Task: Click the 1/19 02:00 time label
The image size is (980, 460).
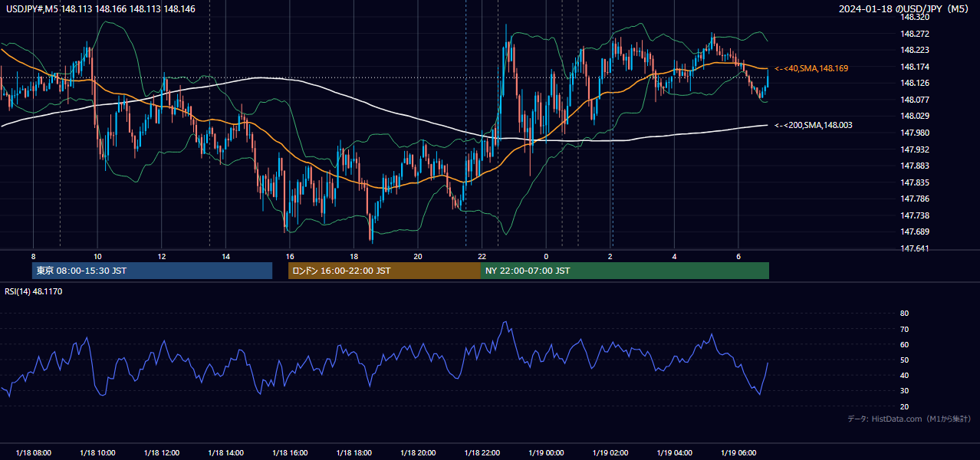Action: click(610, 453)
